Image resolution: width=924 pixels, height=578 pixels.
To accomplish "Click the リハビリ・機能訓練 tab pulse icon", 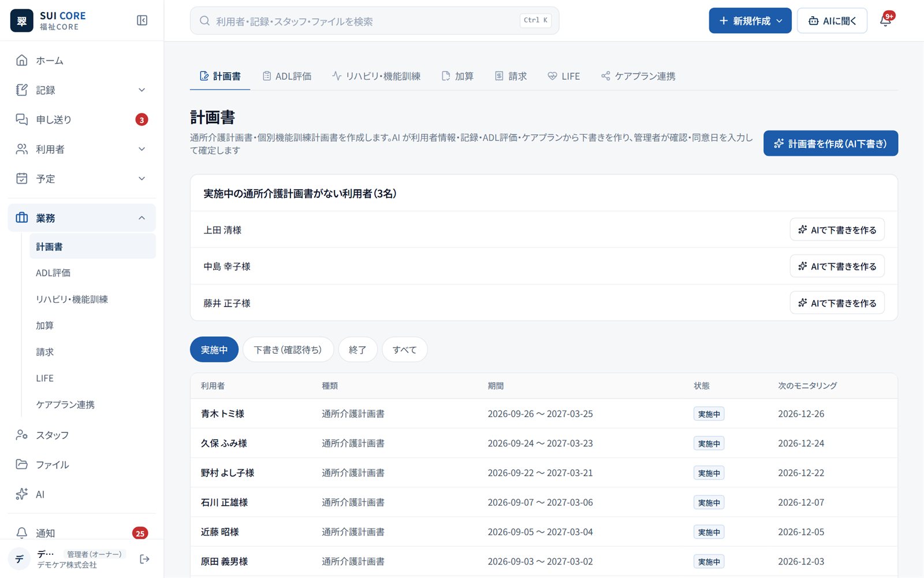I will click(337, 76).
